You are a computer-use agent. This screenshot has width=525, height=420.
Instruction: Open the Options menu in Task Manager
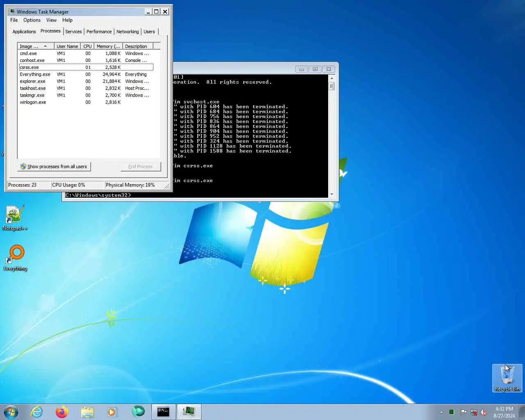click(x=32, y=20)
